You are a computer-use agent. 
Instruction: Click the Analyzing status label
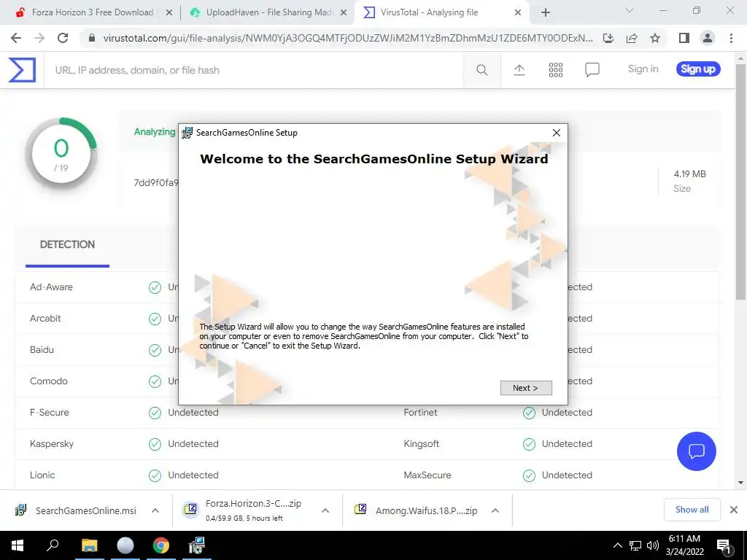coord(155,132)
